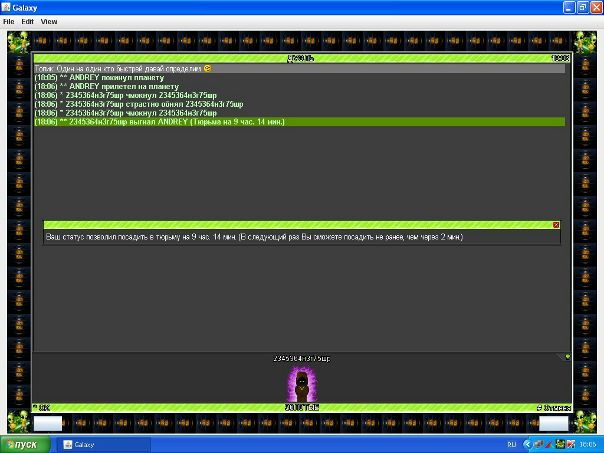
Task: Open the File menu
Action: (8, 21)
